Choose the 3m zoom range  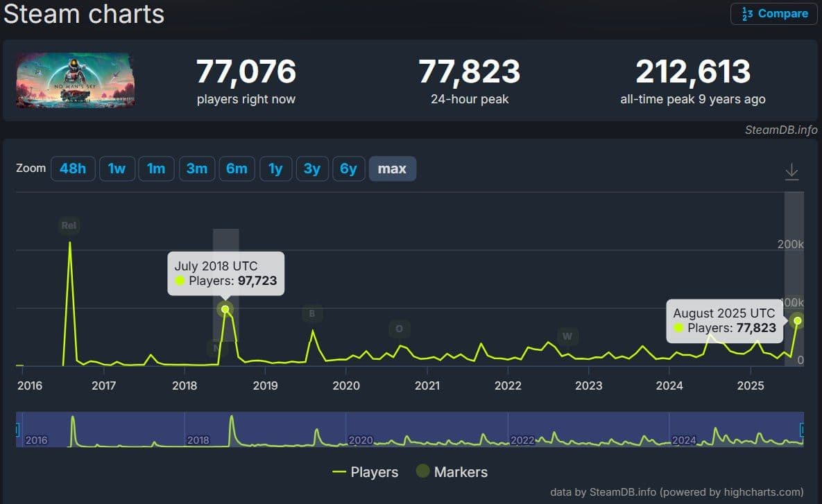(196, 168)
